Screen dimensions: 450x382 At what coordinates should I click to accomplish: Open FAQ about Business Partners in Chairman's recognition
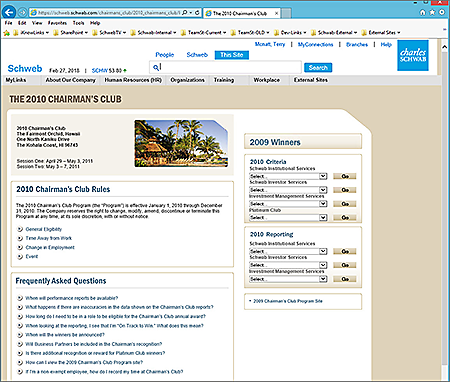click(93, 344)
